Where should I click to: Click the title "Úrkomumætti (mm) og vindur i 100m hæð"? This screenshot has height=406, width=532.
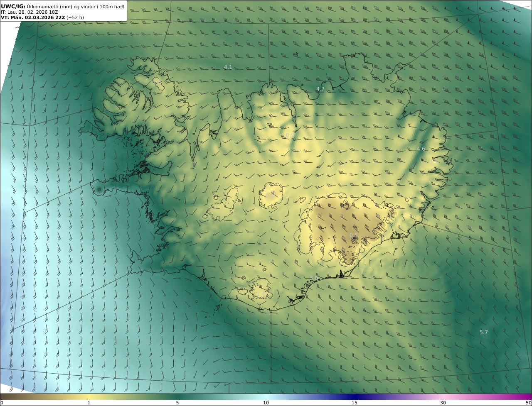pyautogui.click(x=76, y=6)
